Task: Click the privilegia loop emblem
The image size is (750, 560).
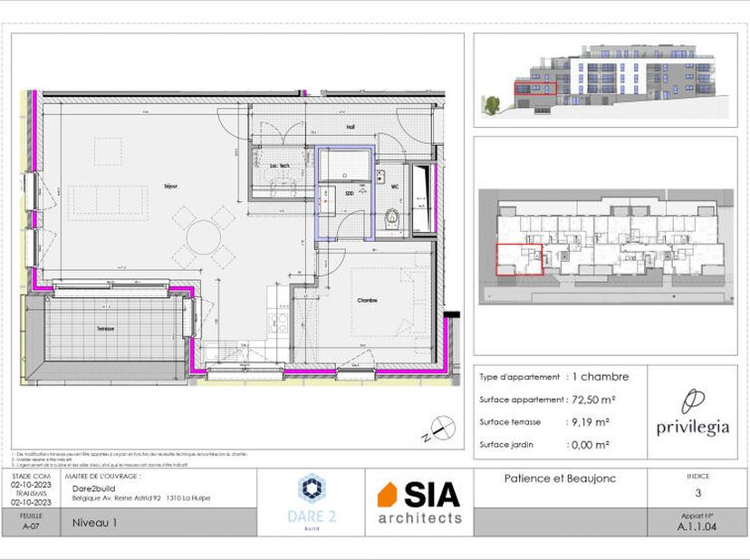Action: tap(693, 401)
